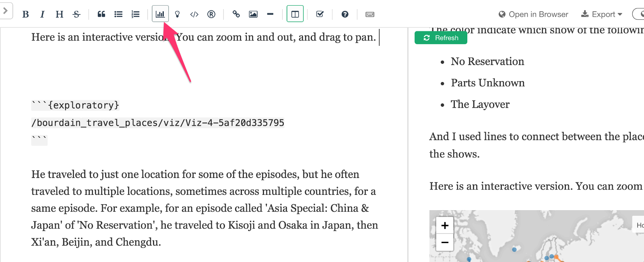644x262 pixels.
Task: Insert a bulleted list
Action: (118, 14)
